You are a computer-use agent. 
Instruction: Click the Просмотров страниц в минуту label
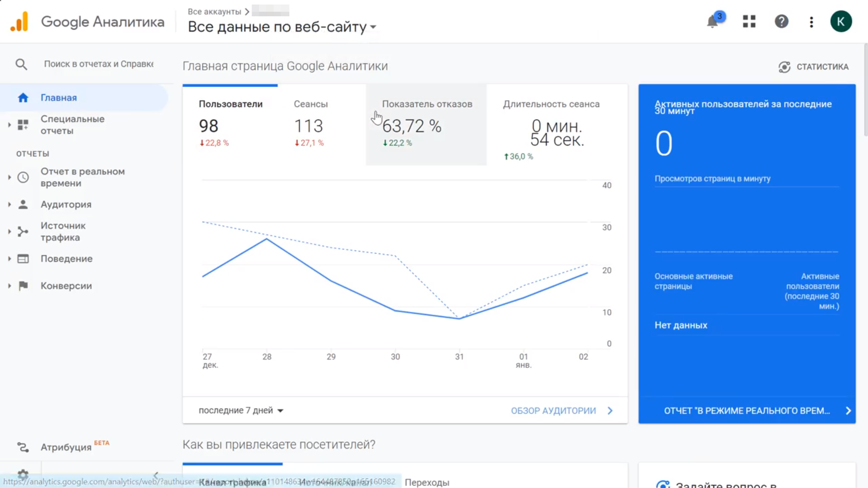tap(712, 179)
